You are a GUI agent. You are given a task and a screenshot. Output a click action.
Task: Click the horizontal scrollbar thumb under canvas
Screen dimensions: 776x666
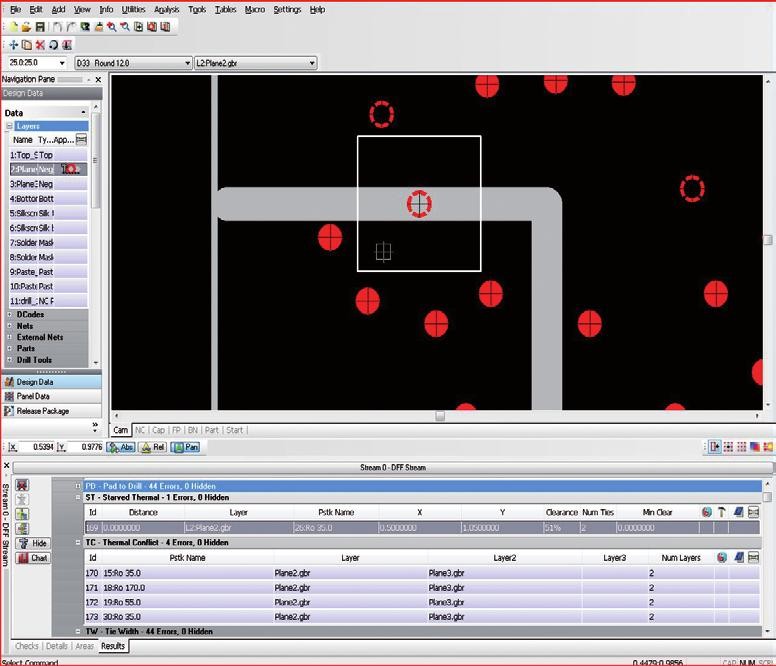point(440,416)
